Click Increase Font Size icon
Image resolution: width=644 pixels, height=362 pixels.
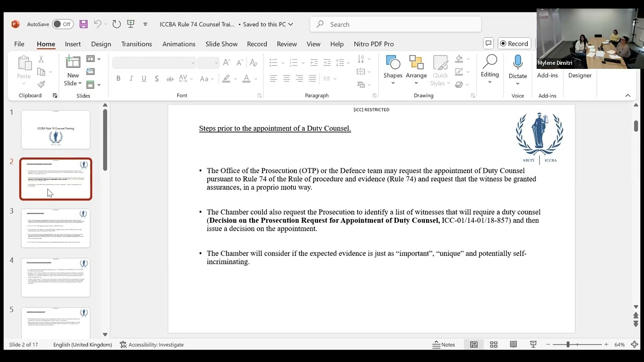click(226, 62)
